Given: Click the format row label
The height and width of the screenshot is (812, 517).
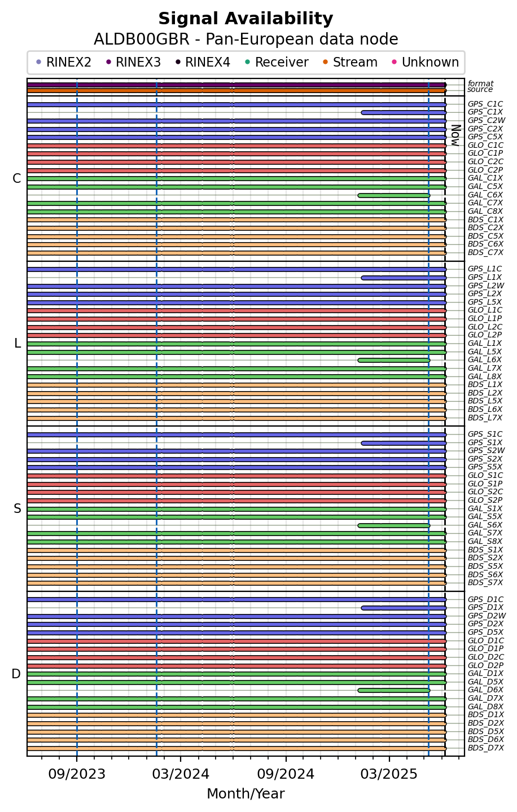Looking at the screenshot, I should 480,84.
